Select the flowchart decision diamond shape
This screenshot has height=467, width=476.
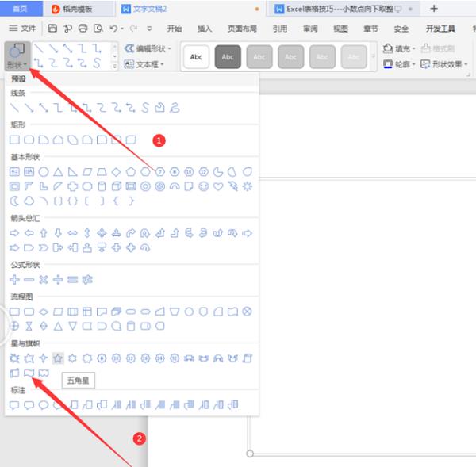[x=44, y=312]
